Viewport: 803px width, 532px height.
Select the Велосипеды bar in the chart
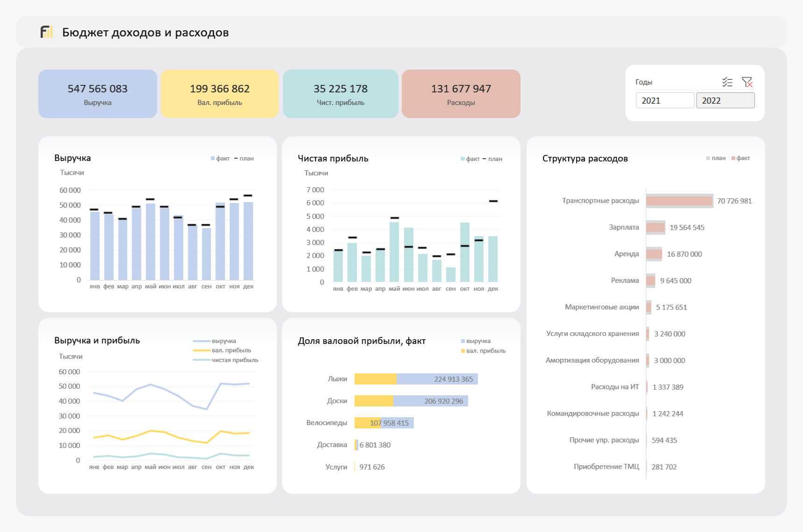coord(384,423)
